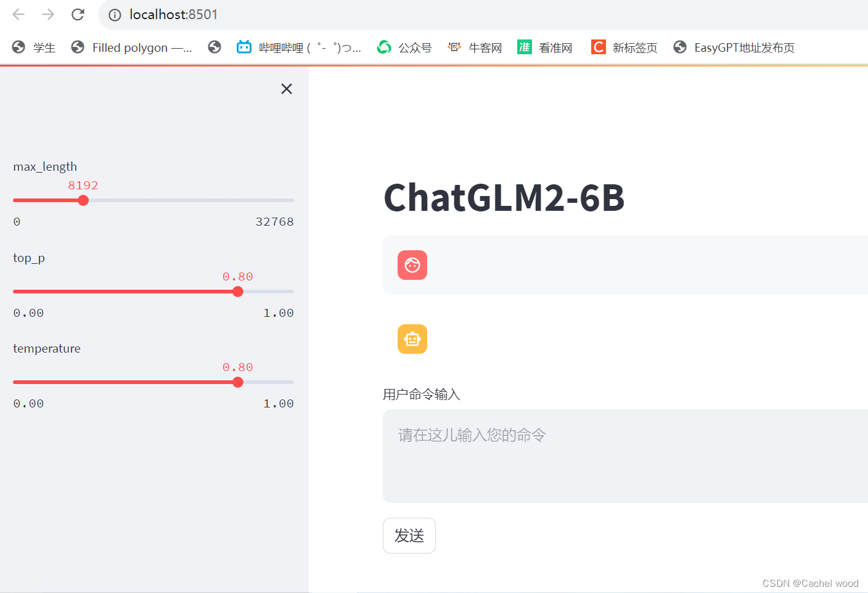Open the Filled polygon bookmark
Viewport: 868px width, 593px height.
pyautogui.click(x=131, y=47)
